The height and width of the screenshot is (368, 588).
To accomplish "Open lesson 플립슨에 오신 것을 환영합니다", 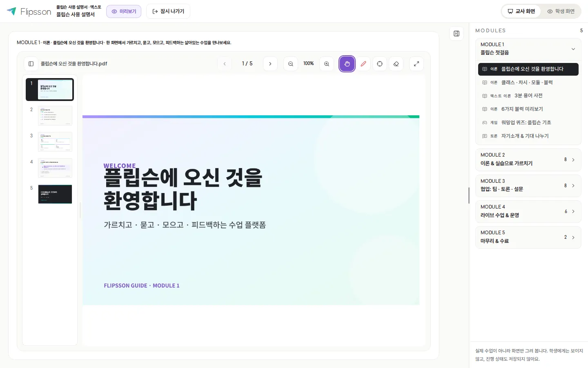I will pyautogui.click(x=528, y=69).
